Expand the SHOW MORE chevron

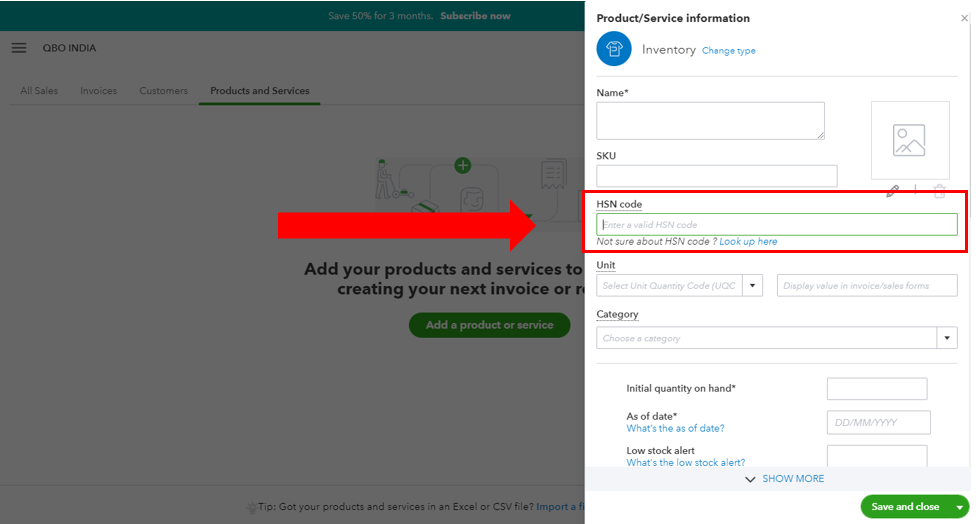coord(750,479)
